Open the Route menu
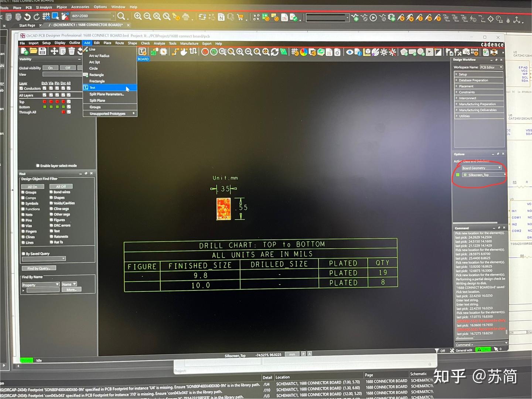This screenshot has width=532, height=399. pos(120,43)
